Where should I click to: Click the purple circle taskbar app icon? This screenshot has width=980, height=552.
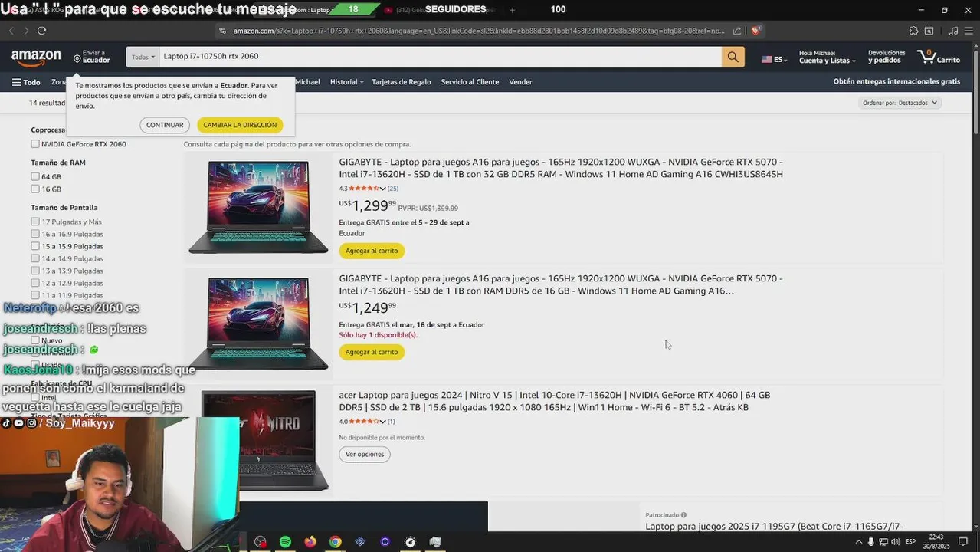click(385, 542)
